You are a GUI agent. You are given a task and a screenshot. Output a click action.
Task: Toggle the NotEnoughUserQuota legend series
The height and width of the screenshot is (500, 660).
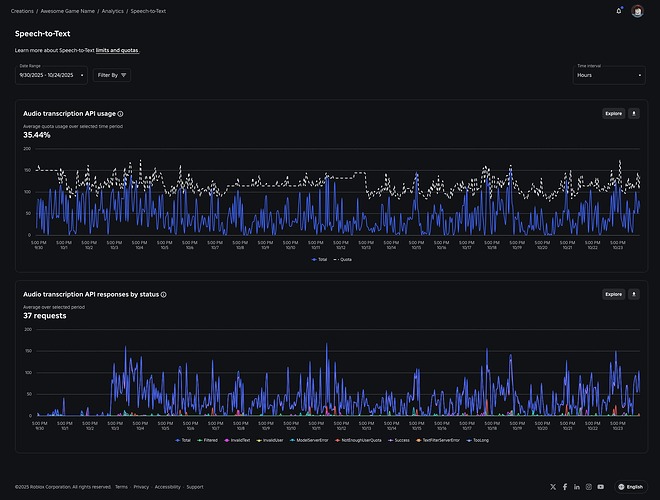point(358,440)
